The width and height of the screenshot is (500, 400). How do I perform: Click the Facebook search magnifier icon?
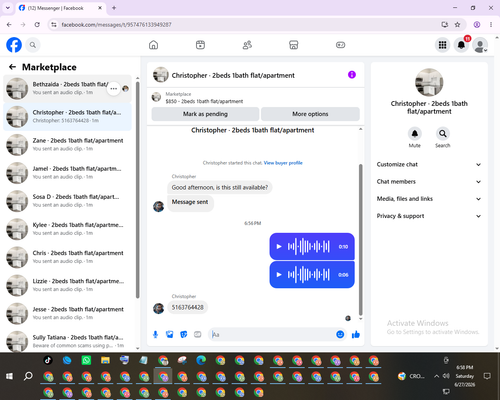33,45
